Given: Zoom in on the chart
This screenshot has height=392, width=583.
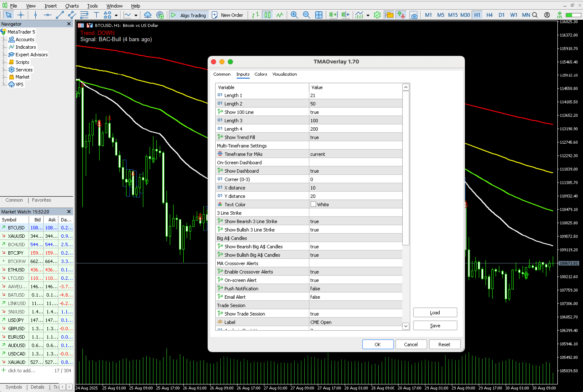Looking at the screenshot, I should pyautogui.click(x=294, y=15).
